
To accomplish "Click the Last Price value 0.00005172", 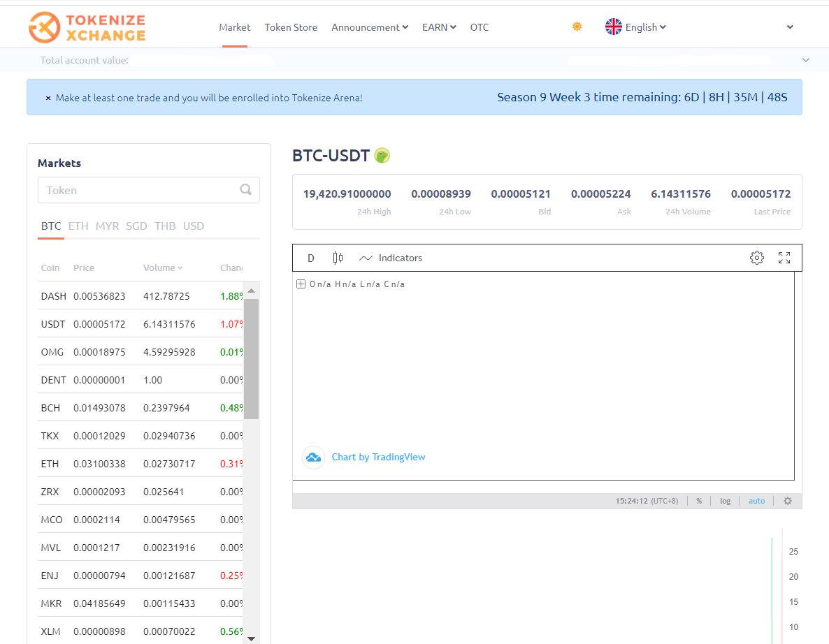I will [760, 194].
